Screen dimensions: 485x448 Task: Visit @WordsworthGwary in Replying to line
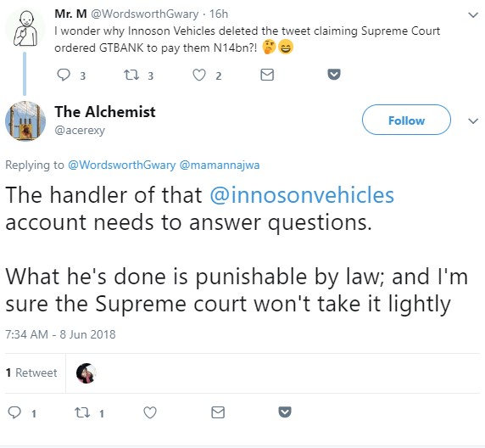click(x=121, y=165)
